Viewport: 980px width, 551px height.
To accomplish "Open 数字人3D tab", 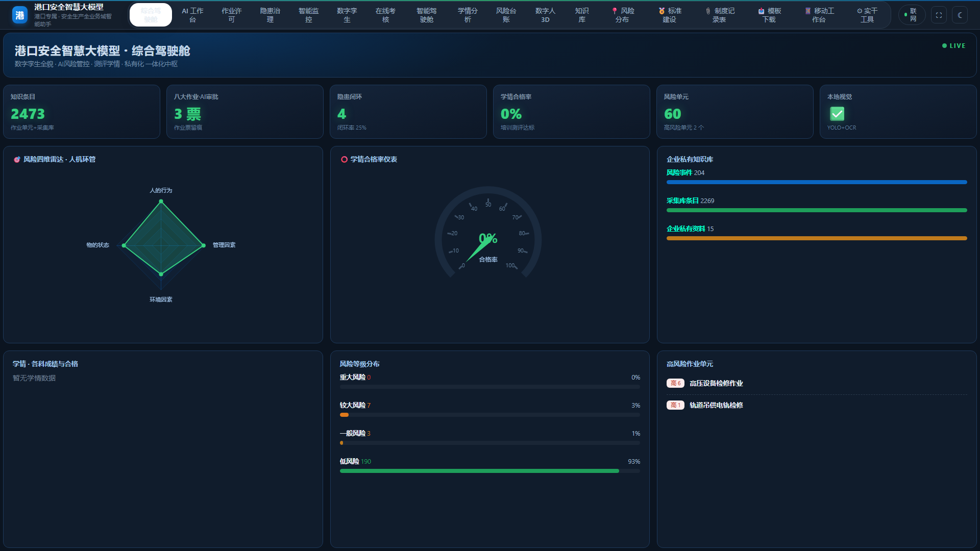I will [545, 15].
